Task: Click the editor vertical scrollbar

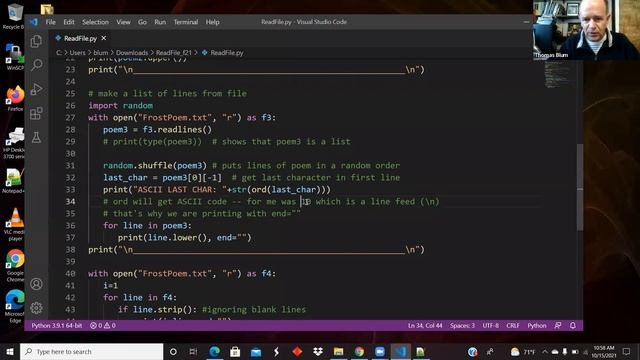Action: coord(580,188)
